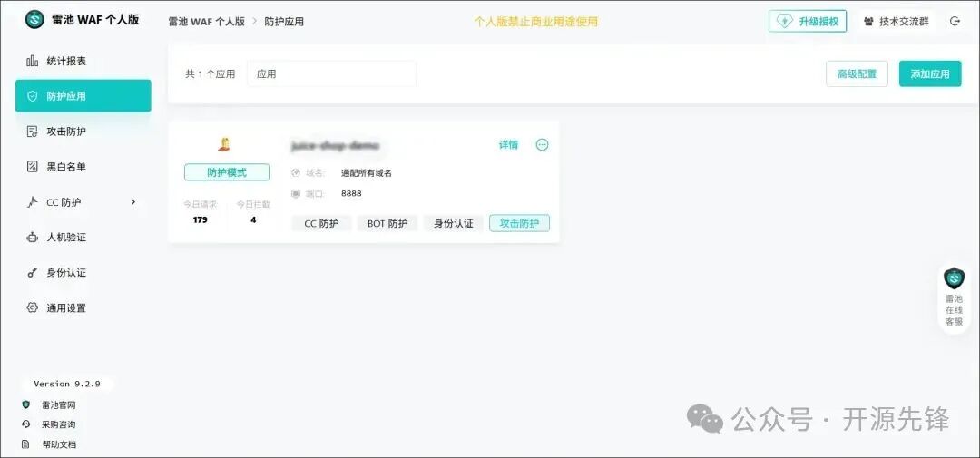Click the SafeLine WAF logo icon
Image resolution: width=980 pixels, height=458 pixels.
(x=34, y=19)
